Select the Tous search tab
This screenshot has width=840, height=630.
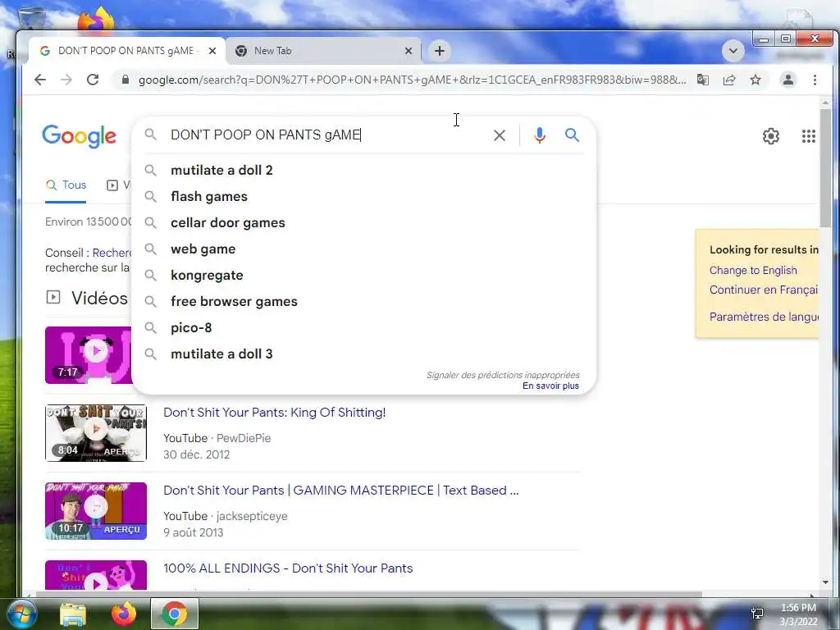click(x=66, y=185)
